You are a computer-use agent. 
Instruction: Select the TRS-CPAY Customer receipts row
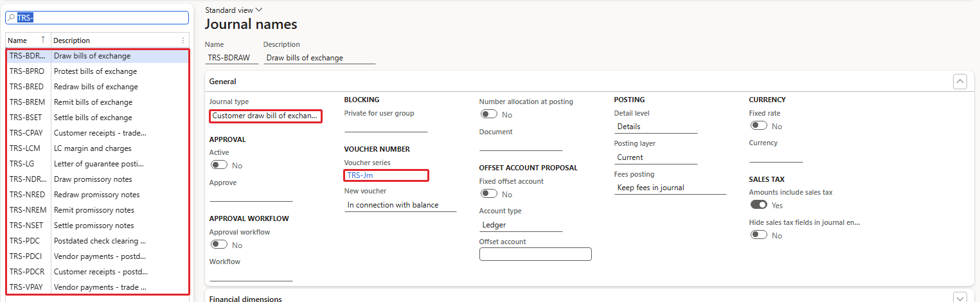pos(98,133)
